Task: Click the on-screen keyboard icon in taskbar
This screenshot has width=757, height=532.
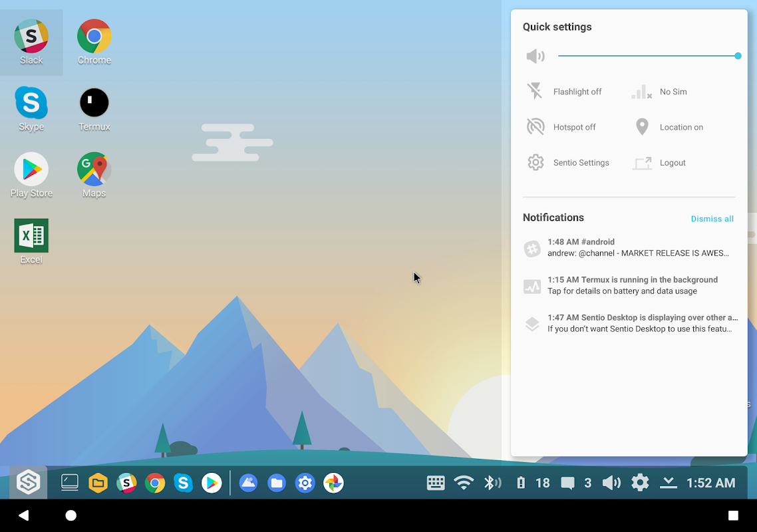Action: click(436, 483)
